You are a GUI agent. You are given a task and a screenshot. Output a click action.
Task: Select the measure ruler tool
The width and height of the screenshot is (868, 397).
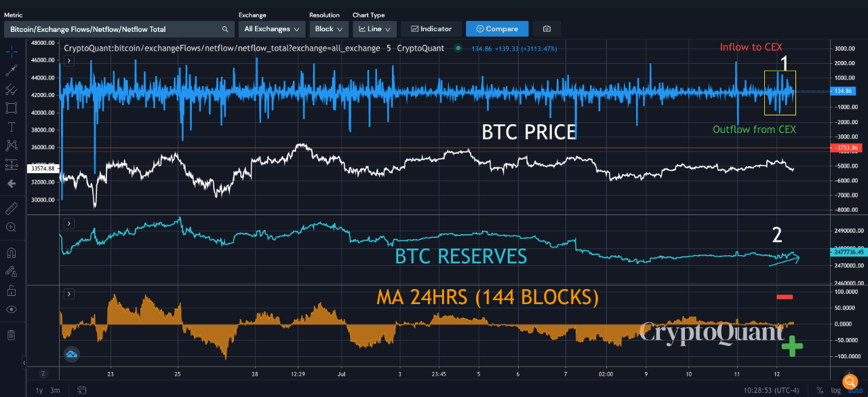(x=11, y=208)
